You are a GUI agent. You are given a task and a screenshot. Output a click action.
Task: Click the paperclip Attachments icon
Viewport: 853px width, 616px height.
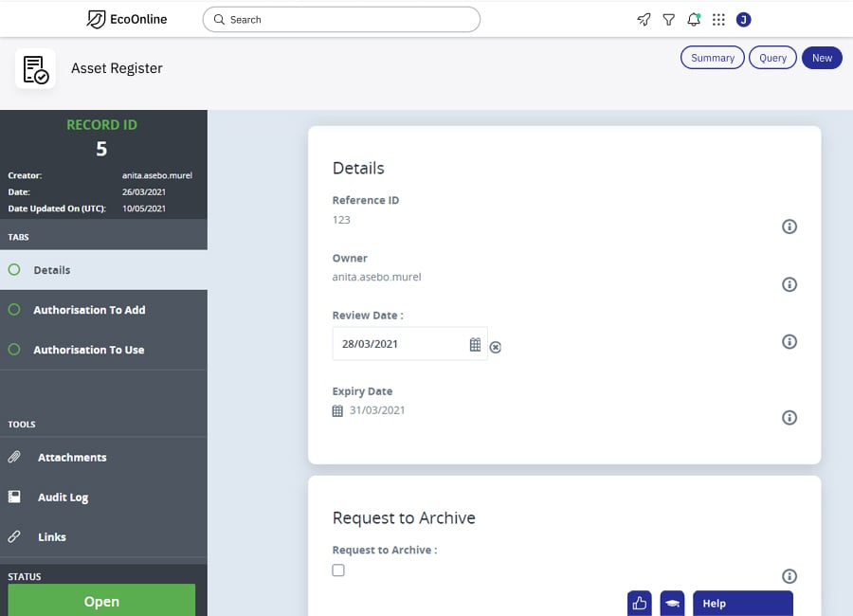tap(14, 457)
